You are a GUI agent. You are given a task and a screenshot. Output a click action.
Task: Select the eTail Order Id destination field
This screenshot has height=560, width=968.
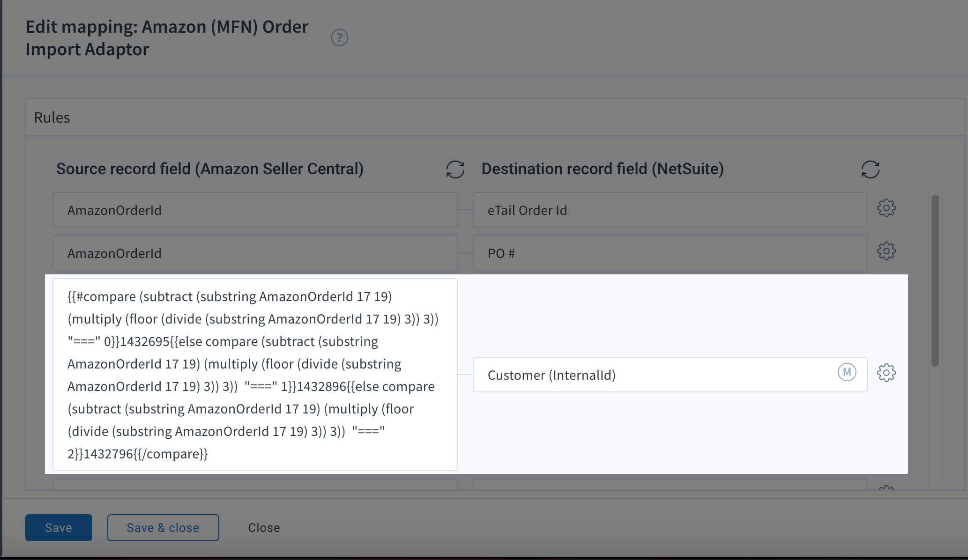(670, 210)
